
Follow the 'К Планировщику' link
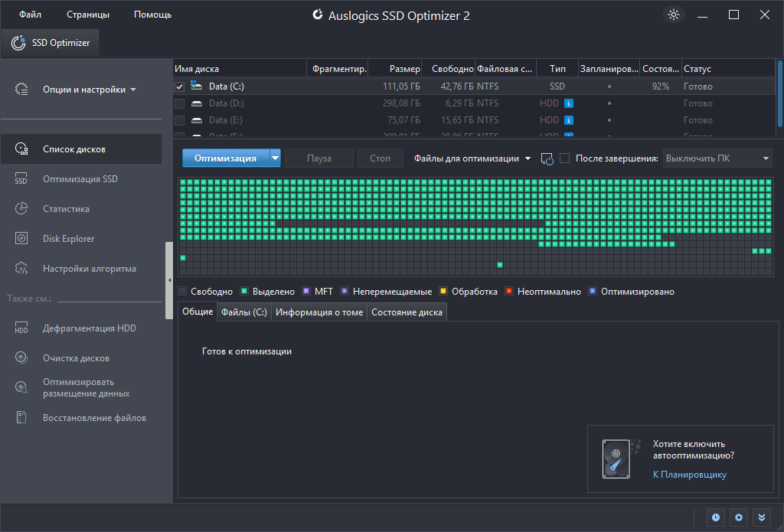(x=689, y=475)
